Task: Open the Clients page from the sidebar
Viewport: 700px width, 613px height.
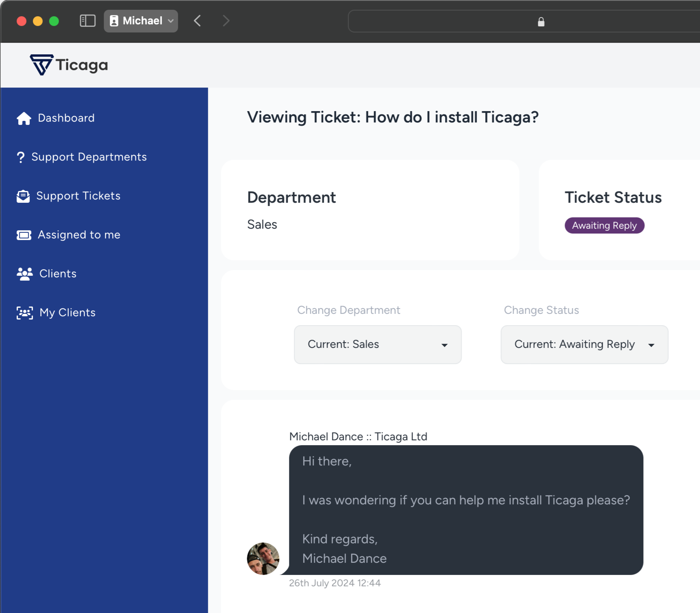Action: click(58, 274)
